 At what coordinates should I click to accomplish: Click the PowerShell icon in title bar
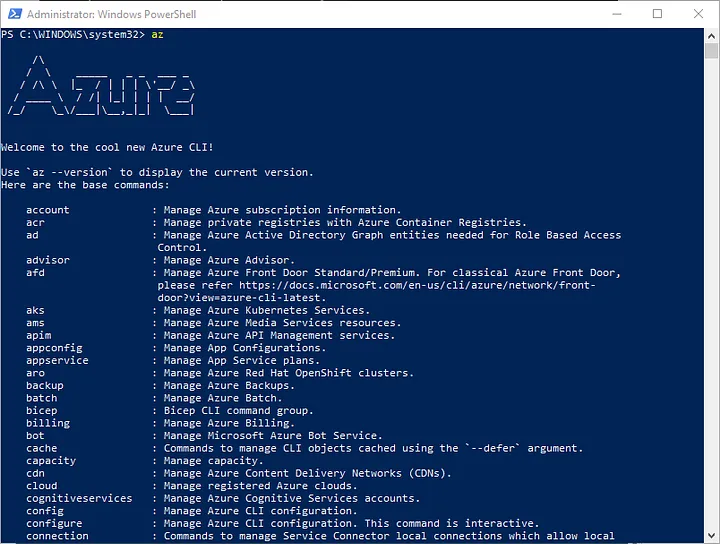coord(13,14)
